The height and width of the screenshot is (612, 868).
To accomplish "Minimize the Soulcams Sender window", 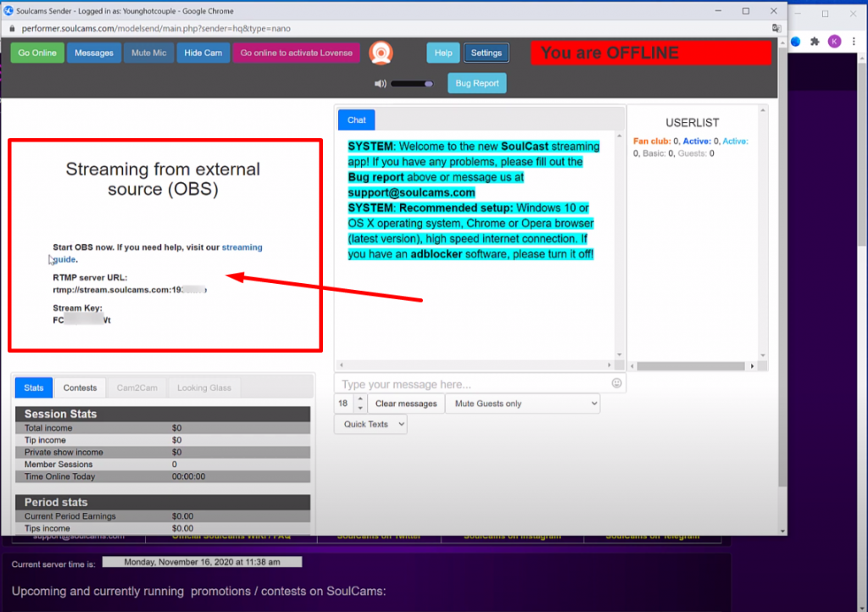I will 718,11.
